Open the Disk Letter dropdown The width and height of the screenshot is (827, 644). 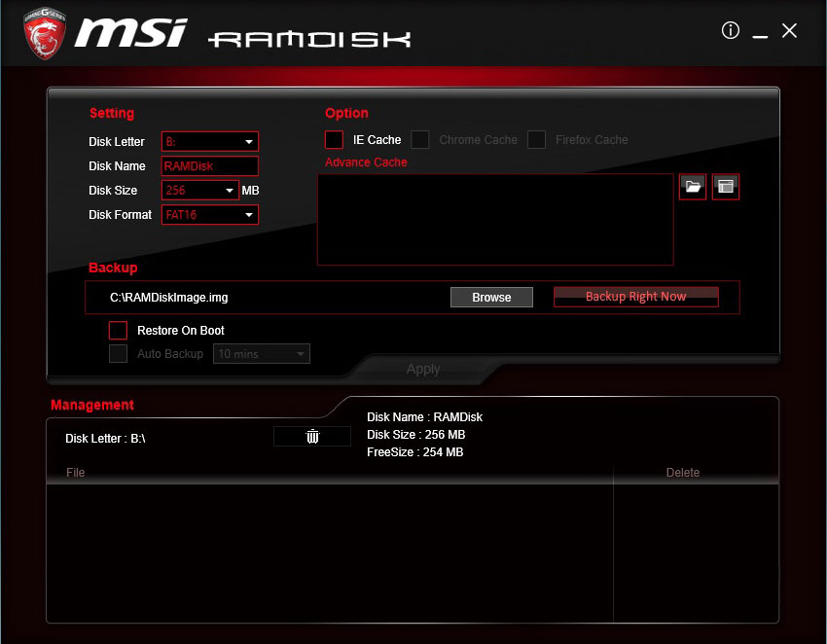click(x=210, y=141)
